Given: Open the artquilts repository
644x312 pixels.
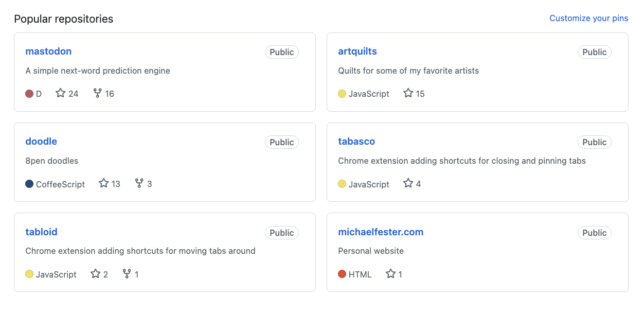Looking at the screenshot, I should (357, 51).
